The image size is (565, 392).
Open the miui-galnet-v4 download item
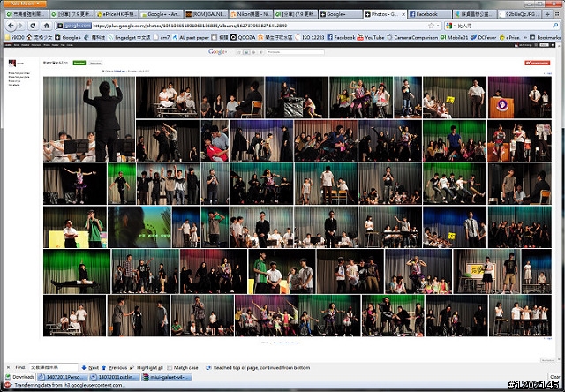(167, 377)
